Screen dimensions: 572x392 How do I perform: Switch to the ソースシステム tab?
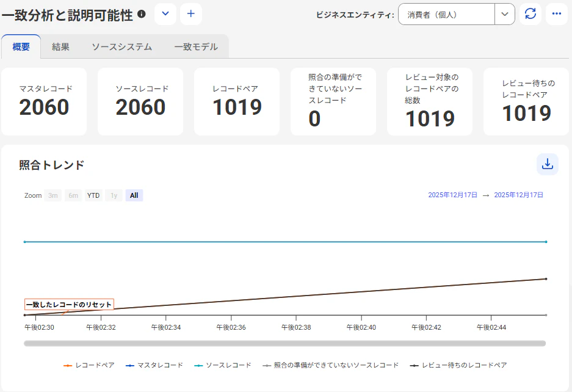(x=122, y=47)
